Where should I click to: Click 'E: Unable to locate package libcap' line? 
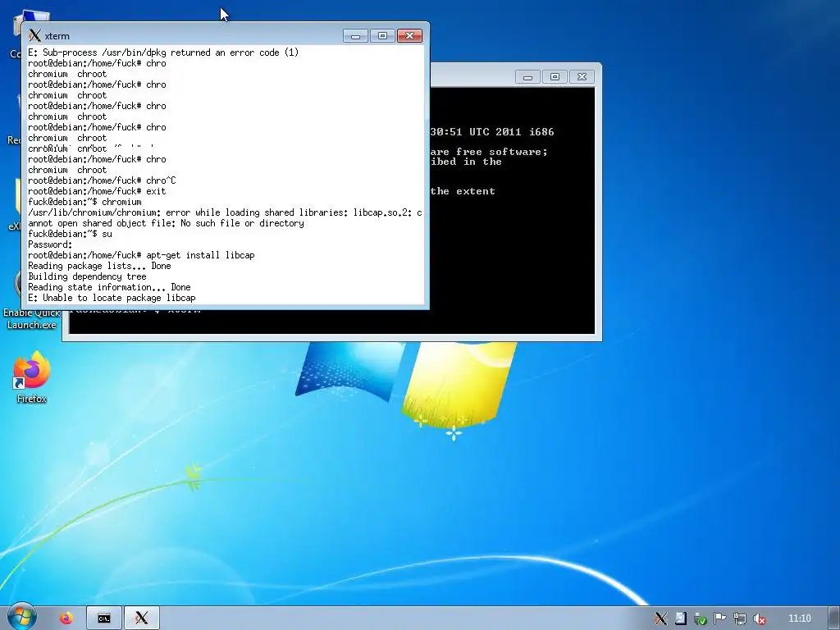(x=112, y=298)
